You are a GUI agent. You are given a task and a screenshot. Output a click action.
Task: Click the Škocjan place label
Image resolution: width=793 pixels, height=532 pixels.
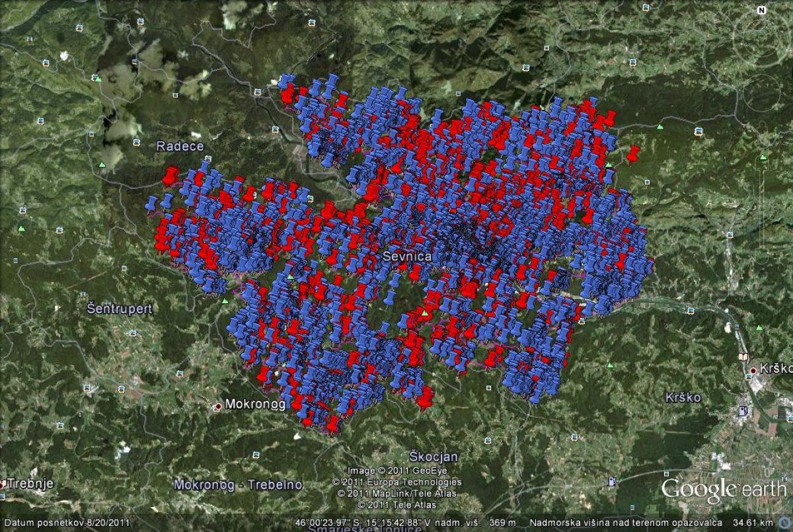coord(434,457)
